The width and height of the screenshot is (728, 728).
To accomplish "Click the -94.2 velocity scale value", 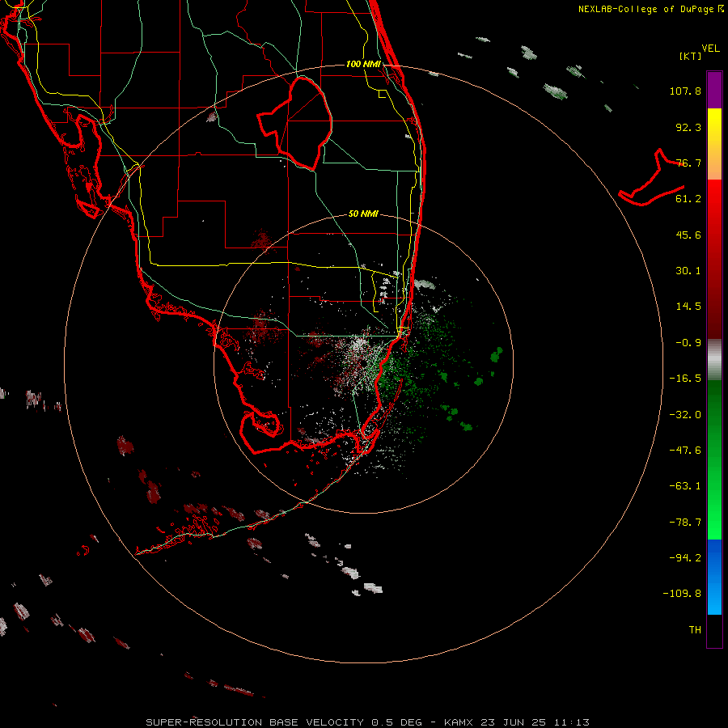I will click(685, 557).
